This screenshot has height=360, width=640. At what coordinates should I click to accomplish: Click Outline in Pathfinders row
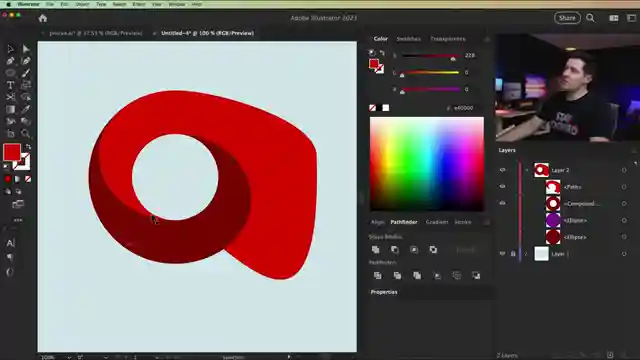pyautogui.click(x=456, y=276)
